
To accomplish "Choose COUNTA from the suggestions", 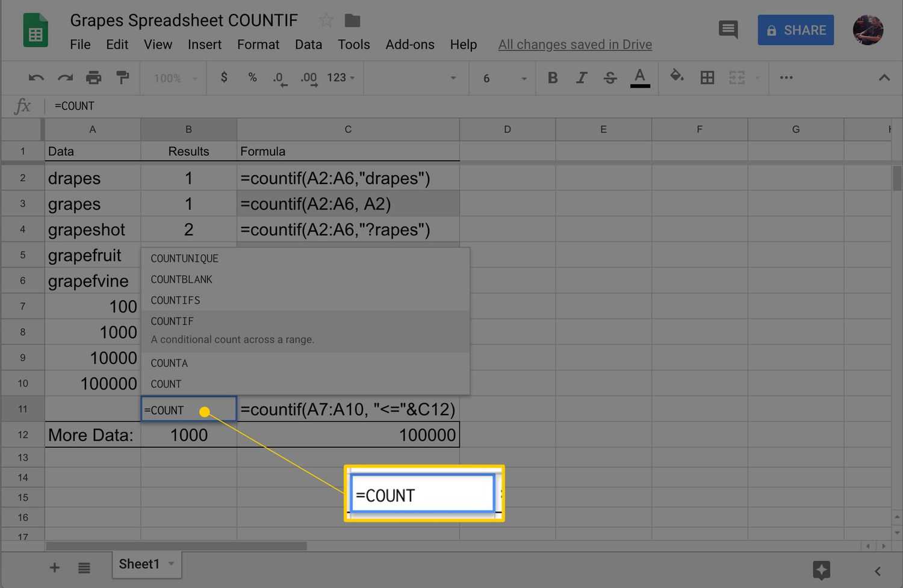I will click(x=305, y=363).
